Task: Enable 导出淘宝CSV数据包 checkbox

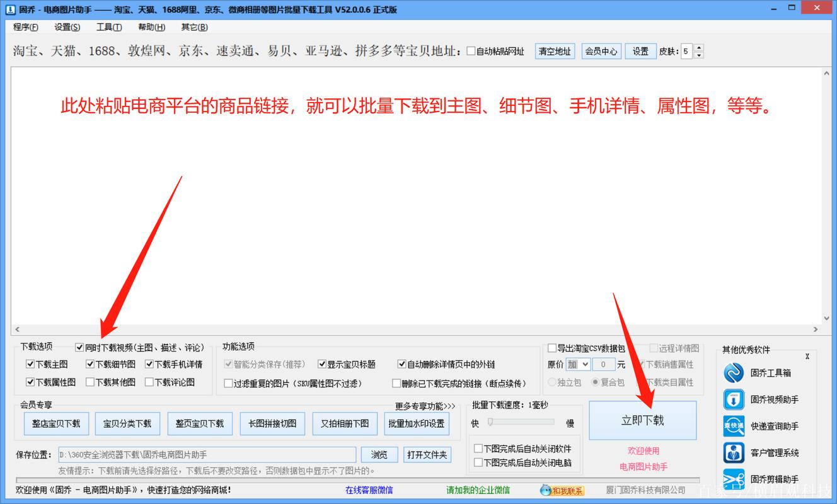Action: tap(552, 348)
